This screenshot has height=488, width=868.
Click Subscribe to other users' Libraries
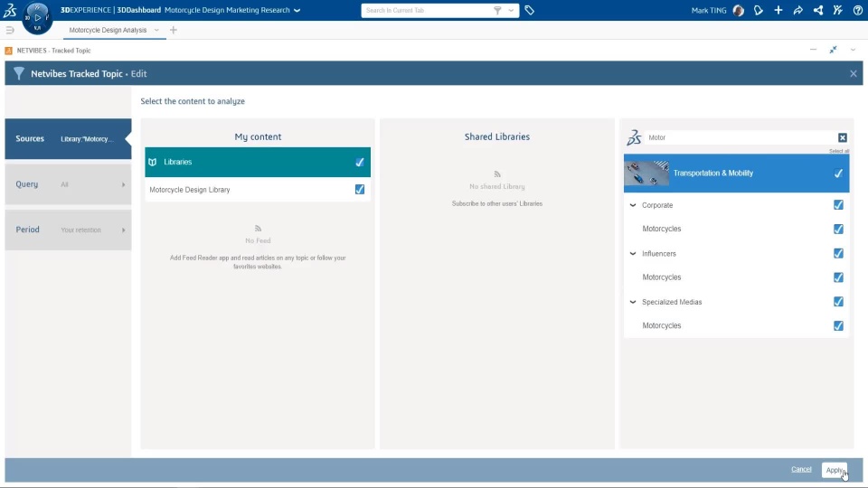[497, 203]
